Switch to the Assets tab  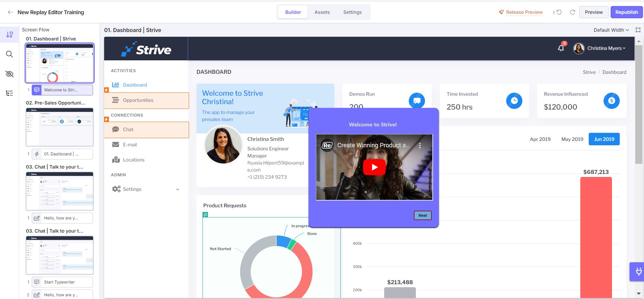coord(322,12)
